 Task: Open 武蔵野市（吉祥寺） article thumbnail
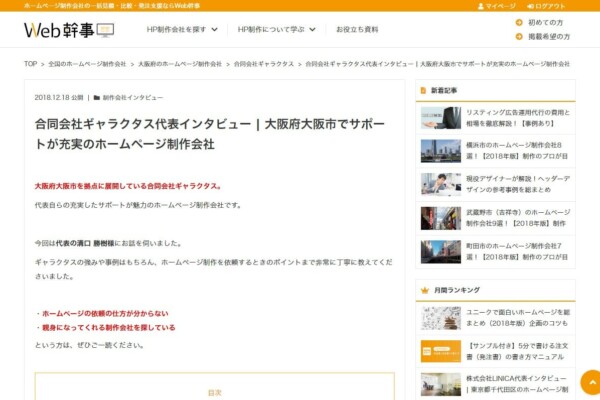pyautogui.click(x=441, y=218)
